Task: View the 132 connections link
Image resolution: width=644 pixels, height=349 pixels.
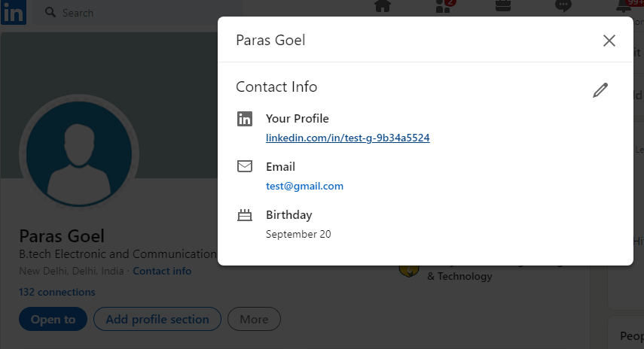Action: [x=56, y=292]
